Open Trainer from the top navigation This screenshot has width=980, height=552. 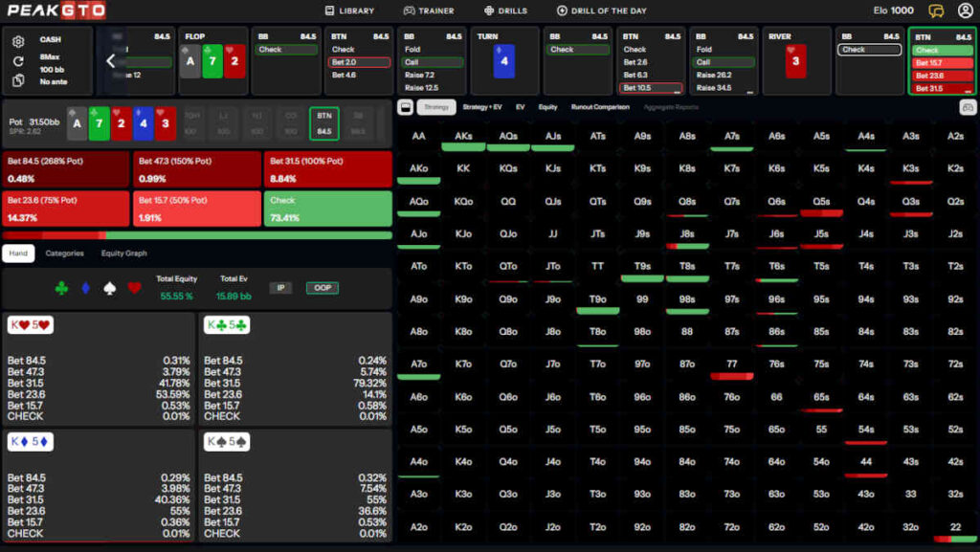[x=429, y=11]
